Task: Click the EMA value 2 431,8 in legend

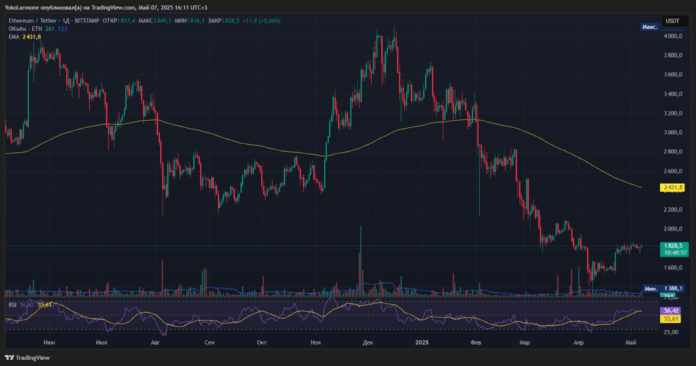Action: [x=32, y=37]
